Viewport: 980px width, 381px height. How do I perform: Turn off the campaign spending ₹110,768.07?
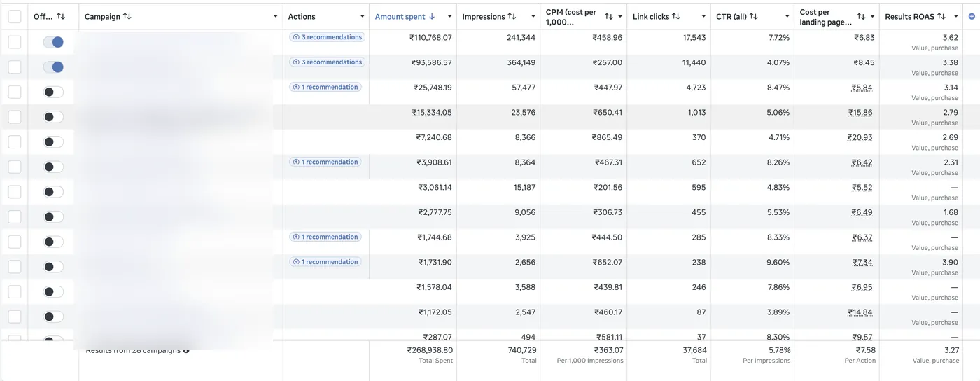click(53, 42)
